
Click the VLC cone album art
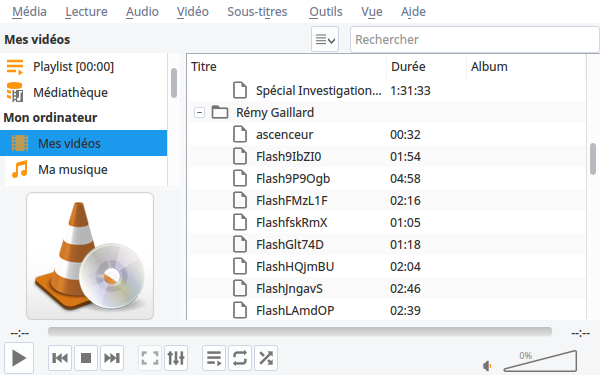90,256
